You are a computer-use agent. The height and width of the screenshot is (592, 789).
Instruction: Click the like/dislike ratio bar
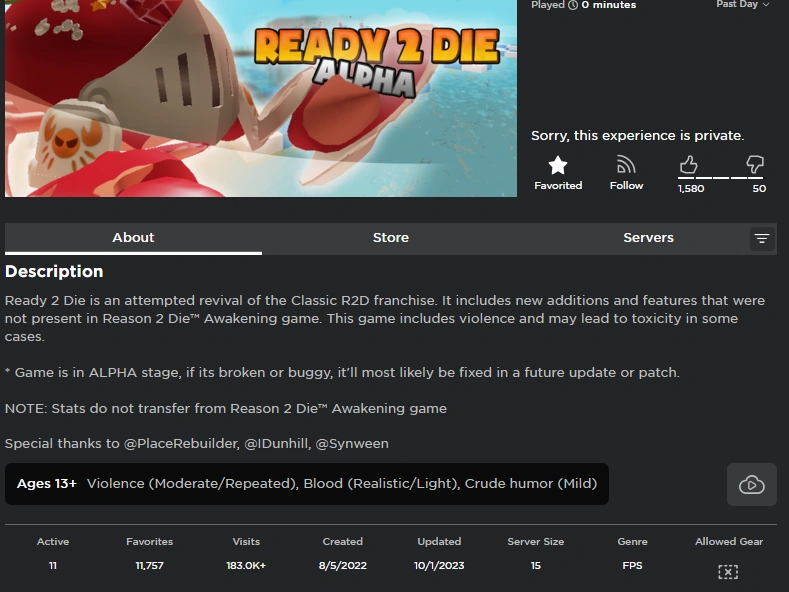(721, 178)
